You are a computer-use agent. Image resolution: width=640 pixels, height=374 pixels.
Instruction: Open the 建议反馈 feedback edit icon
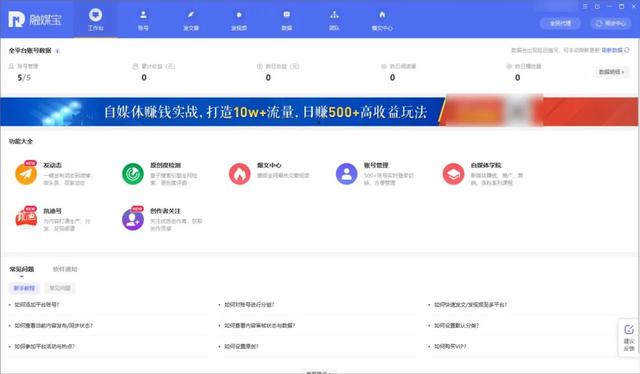629,329
